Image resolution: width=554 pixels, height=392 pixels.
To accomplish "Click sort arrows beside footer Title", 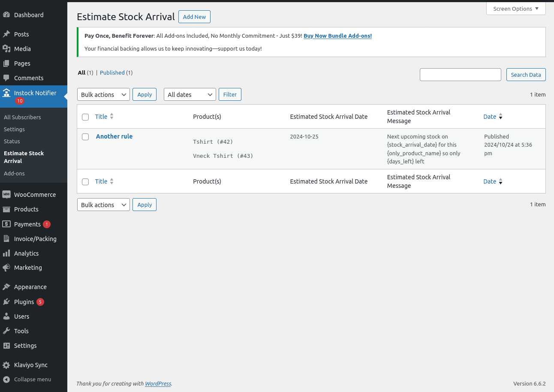I will 111,181.
